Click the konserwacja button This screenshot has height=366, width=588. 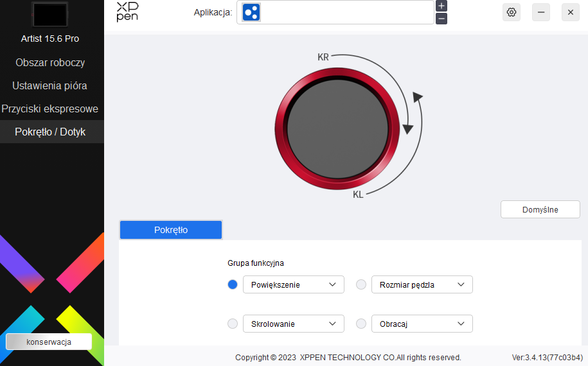(49, 342)
